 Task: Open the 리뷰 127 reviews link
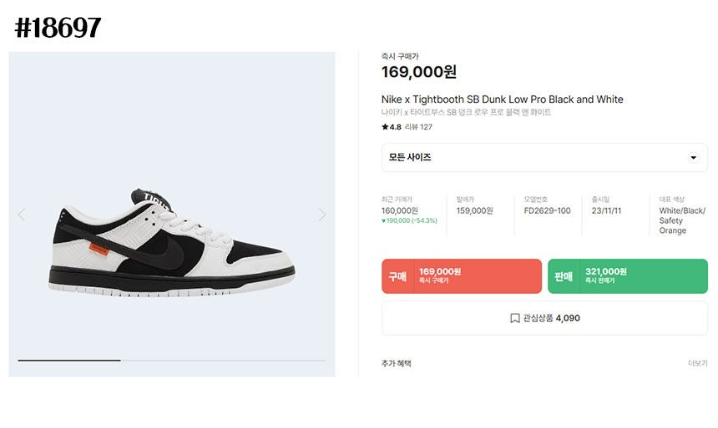[x=419, y=127]
